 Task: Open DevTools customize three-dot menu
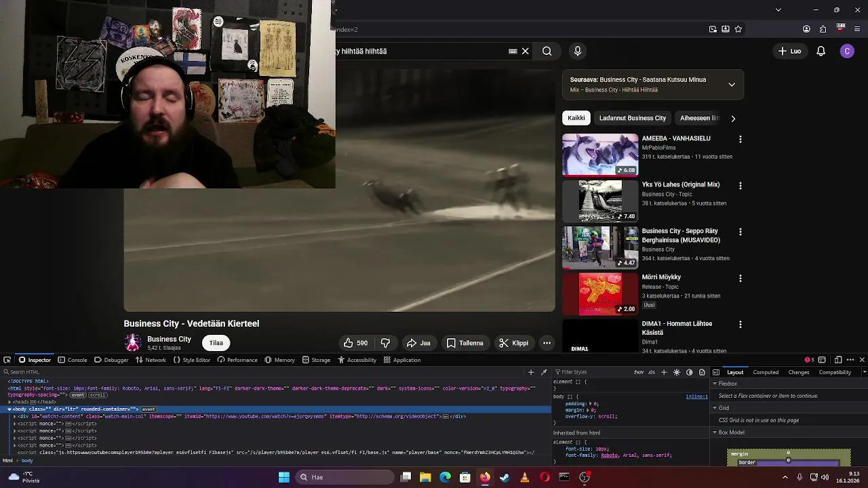[x=850, y=360]
